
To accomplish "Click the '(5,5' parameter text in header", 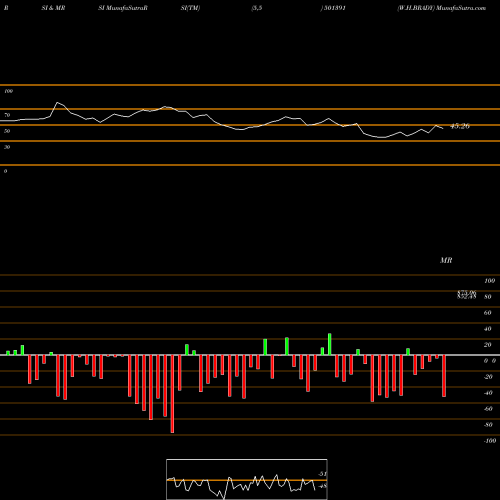I will click(x=257, y=8).
